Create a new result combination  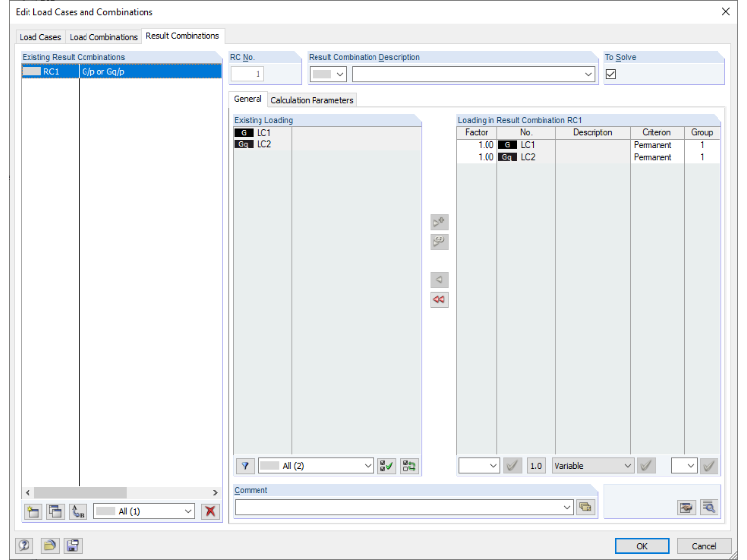[32, 512]
